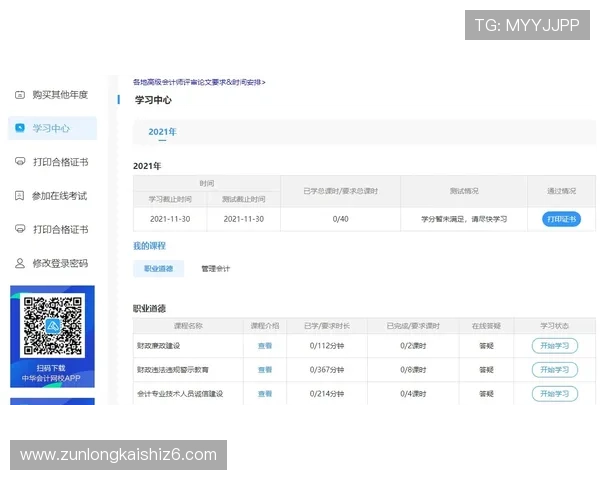The height and width of the screenshot is (480, 600).
Task: Click 查看 for 会计专业技术人员诚信建设
Action: pos(265,393)
